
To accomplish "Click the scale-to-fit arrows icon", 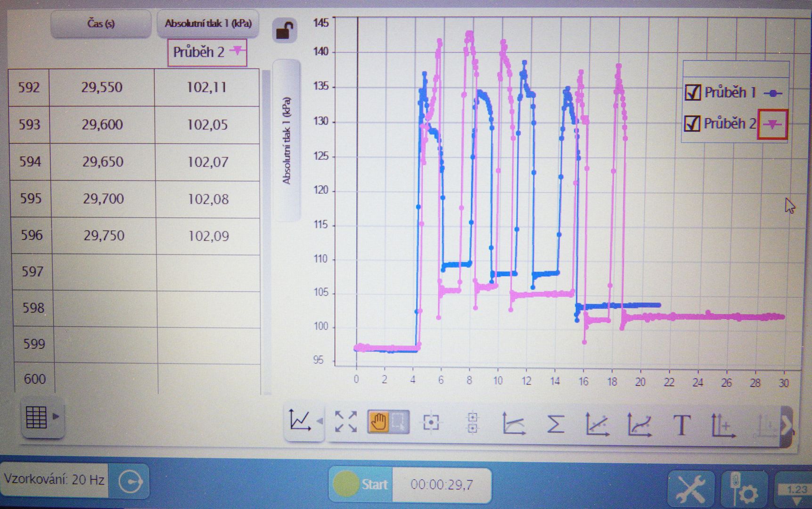I will click(345, 421).
